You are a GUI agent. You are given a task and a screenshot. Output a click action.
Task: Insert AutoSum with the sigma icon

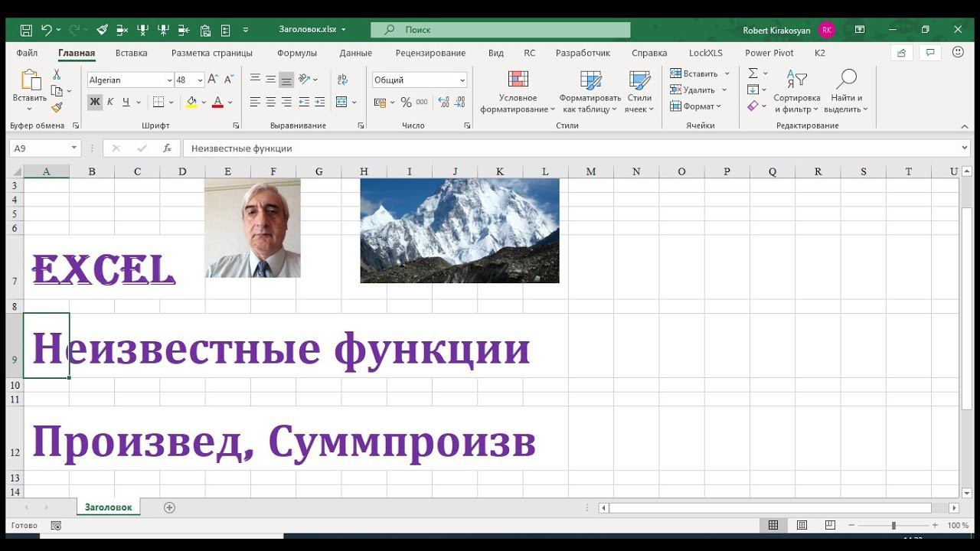click(753, 73)
